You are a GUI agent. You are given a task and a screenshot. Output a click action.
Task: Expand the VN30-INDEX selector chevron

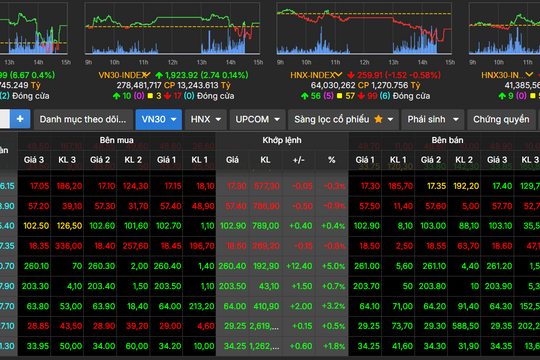tap(147, 75)
